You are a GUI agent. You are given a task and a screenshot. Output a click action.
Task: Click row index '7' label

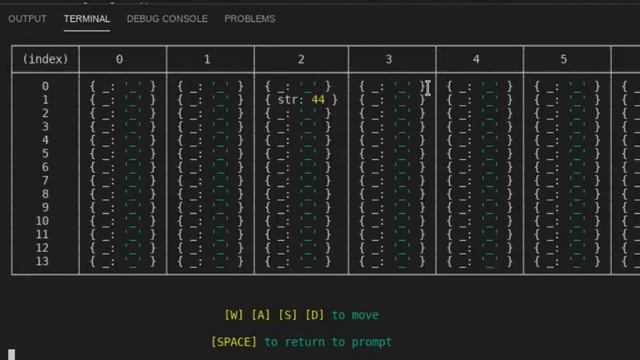[x=45, y=180]
